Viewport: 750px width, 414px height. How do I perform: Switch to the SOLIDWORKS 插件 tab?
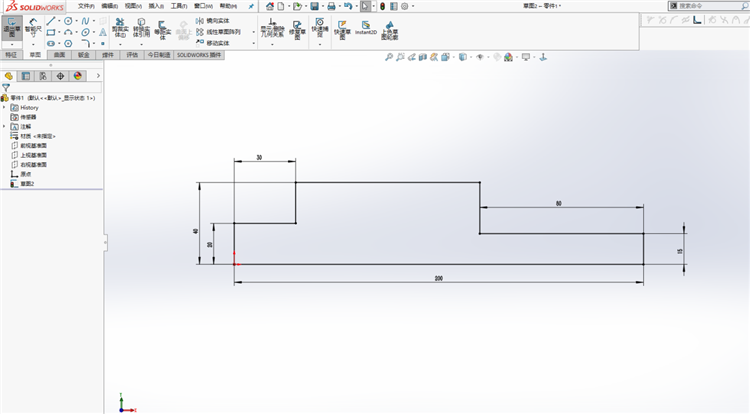(x=199, y=55)
